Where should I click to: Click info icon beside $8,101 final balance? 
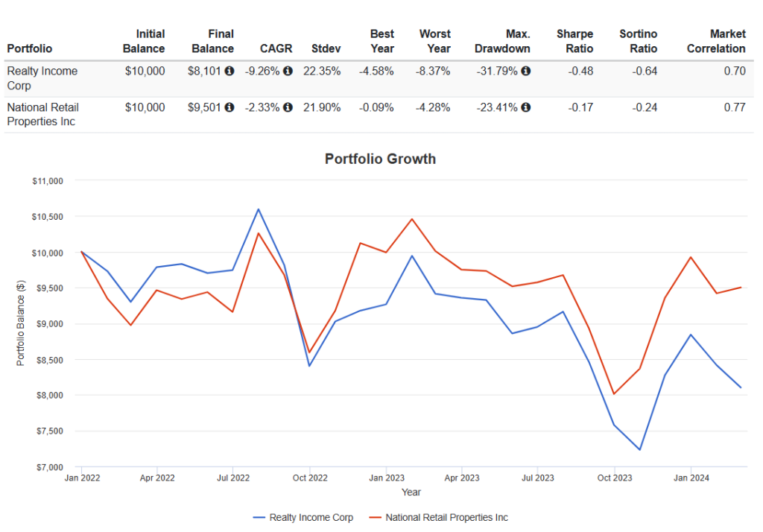[x=229, y=71]
